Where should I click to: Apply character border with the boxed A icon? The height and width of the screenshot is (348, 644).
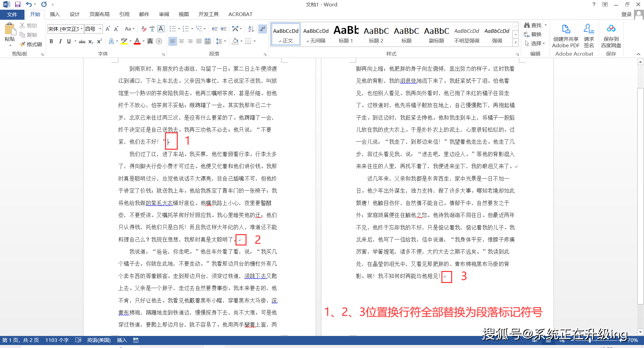pos(161,29)
